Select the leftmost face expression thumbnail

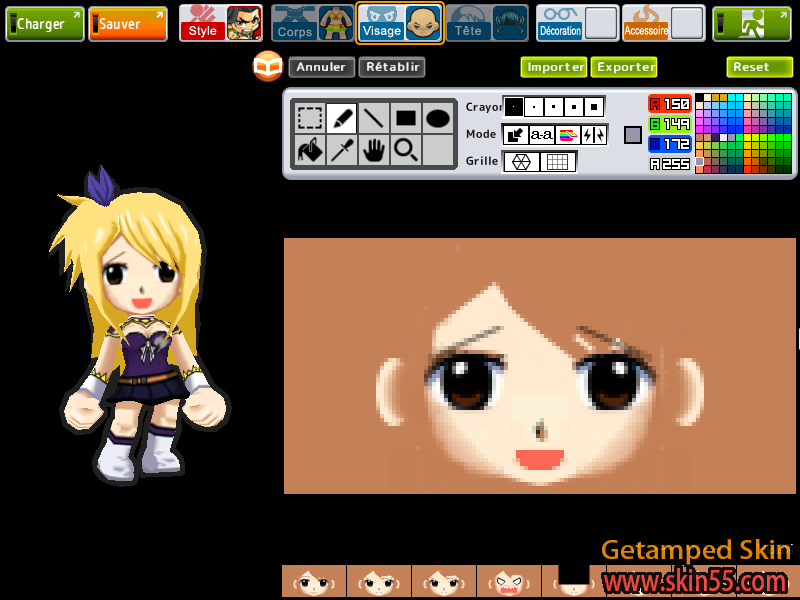(x=314, y=581)
